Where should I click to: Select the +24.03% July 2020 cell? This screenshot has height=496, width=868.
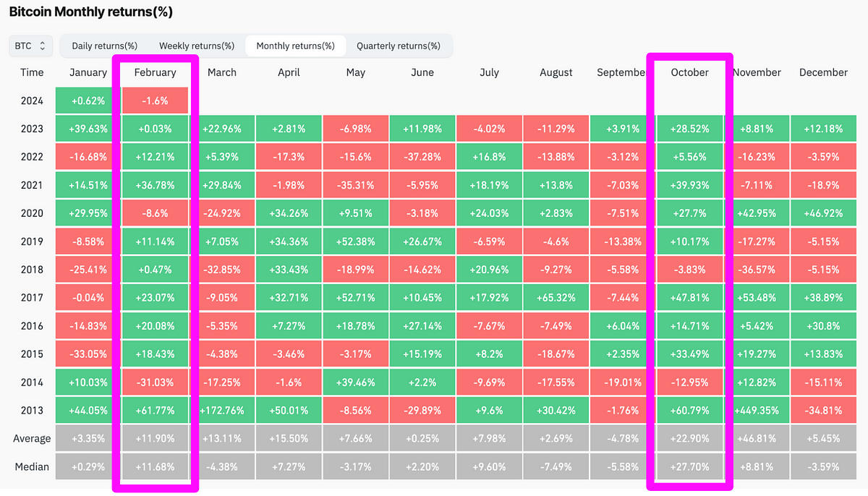(489, 213)
